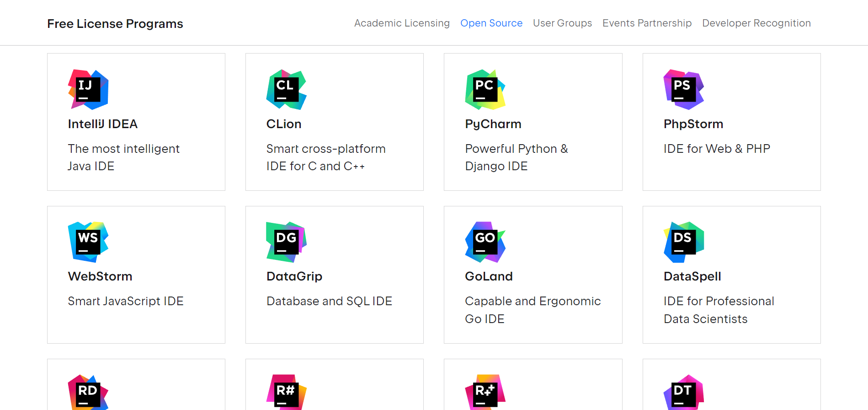868x410 pixels.
Task: Click "Capable and Ergonomic Go IDE" description
Action: (x=533, y=310)
